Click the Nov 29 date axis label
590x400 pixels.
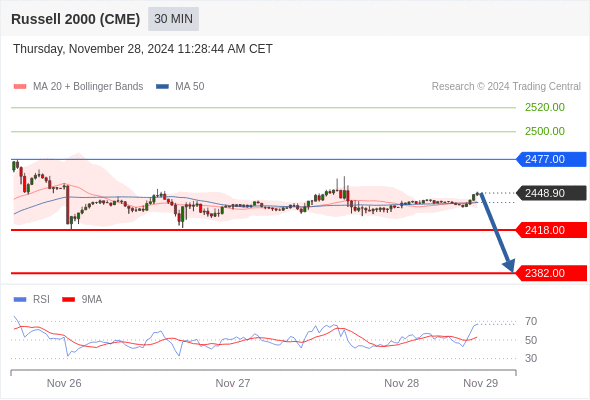click(481, 383)
